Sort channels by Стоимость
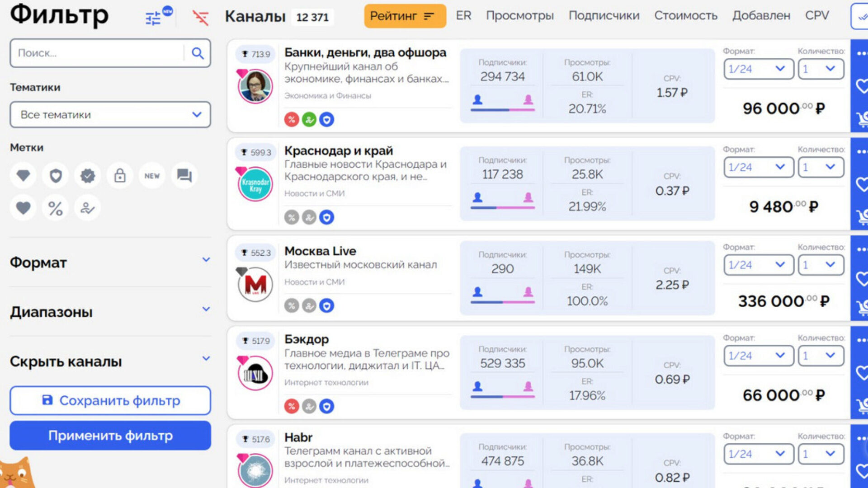This screenshot has width=868, height=488. point(685,16)
